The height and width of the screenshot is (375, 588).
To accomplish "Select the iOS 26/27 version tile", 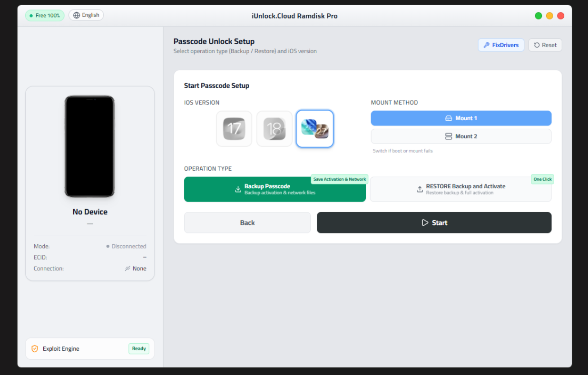I will 315,129.
